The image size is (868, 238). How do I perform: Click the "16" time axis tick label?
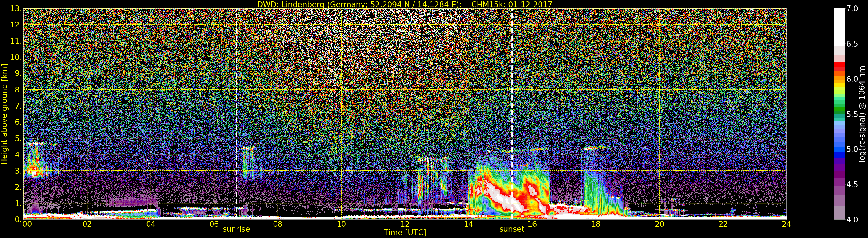point(532,224)
